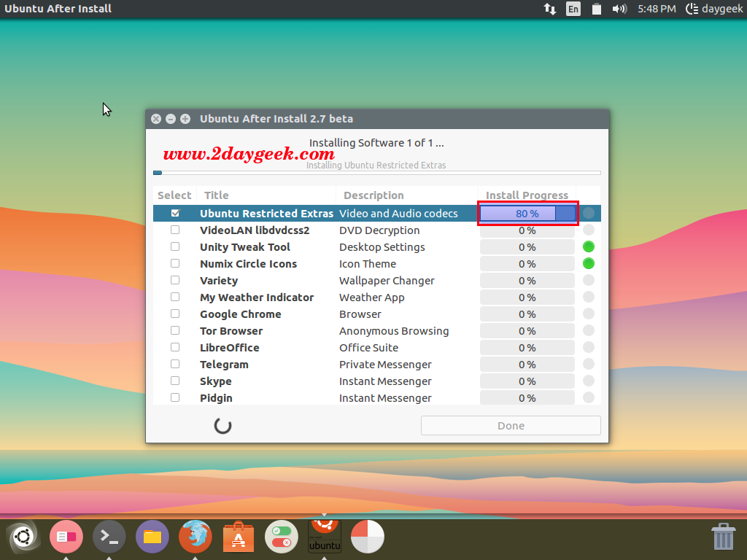Click the VideoLAN libdvdcss2 0 % progress bar

[527, 230]
